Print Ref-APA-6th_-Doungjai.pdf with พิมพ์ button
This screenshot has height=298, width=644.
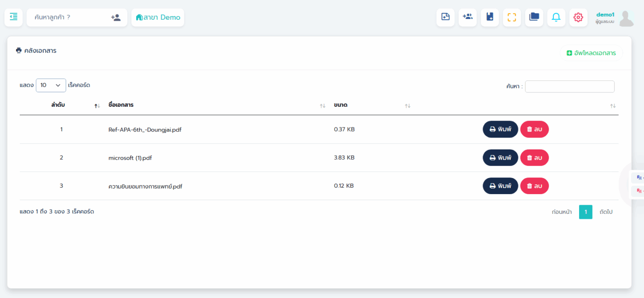tap(500, 130)
